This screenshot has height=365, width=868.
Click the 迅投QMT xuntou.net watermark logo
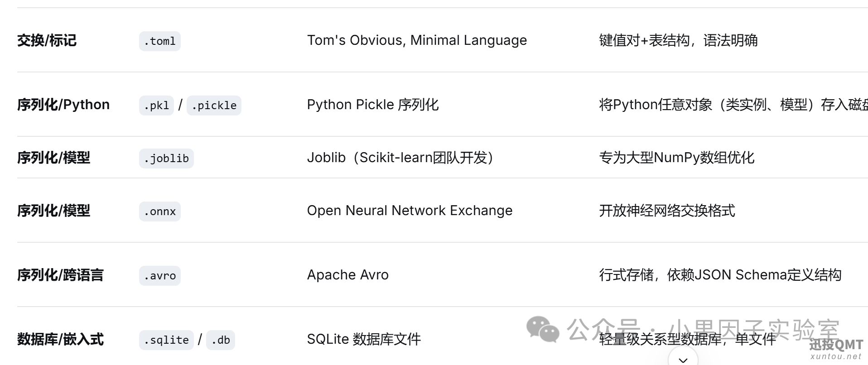coord(836,349)
